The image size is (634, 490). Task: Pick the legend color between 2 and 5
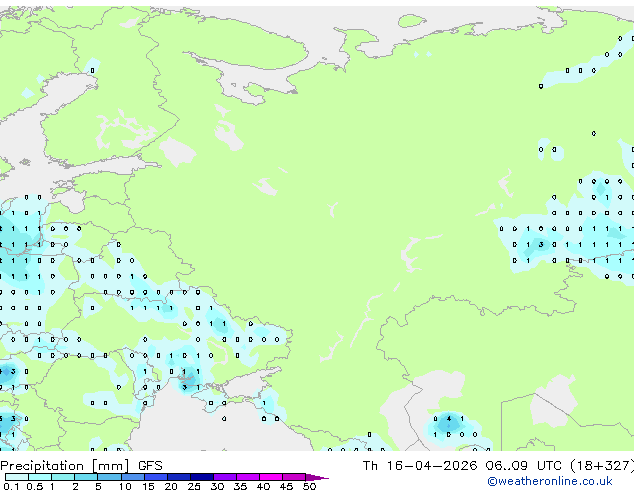click(x=86, y=477)
